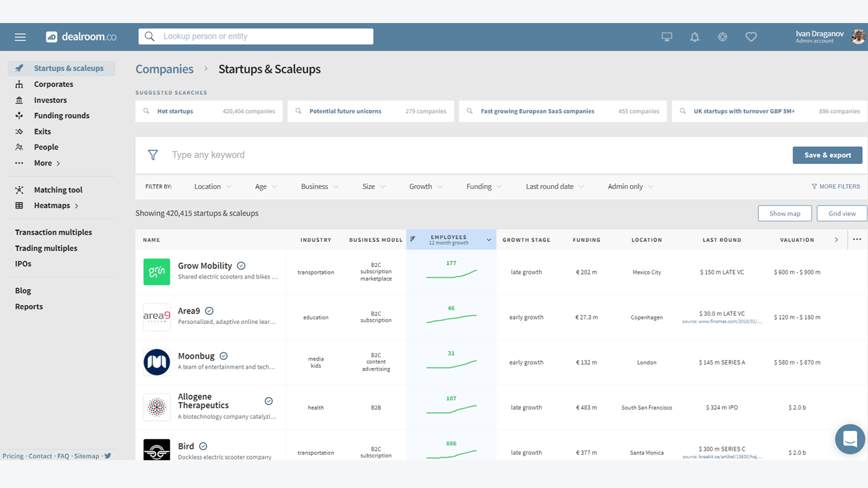Screen dimensions: 868x488
Task: Click the presentation screen icon in header
Action: click(667, 37)
